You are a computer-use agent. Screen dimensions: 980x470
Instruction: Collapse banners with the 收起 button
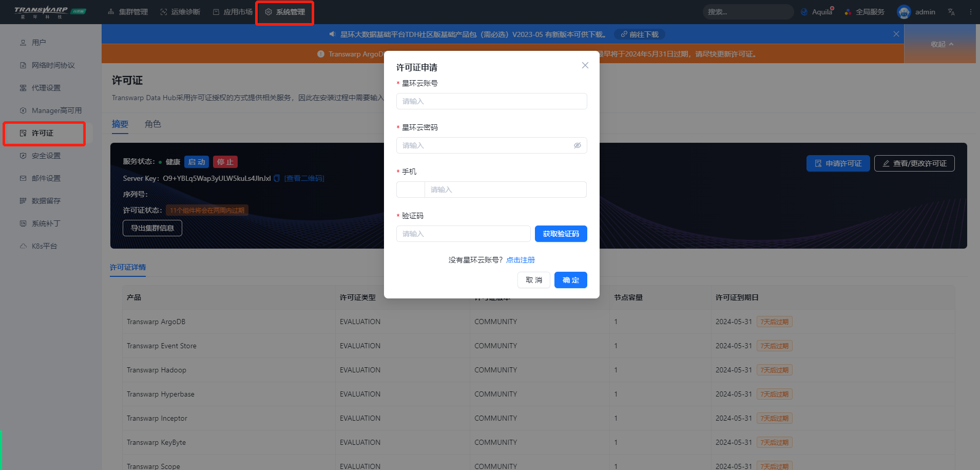[942, 44]
